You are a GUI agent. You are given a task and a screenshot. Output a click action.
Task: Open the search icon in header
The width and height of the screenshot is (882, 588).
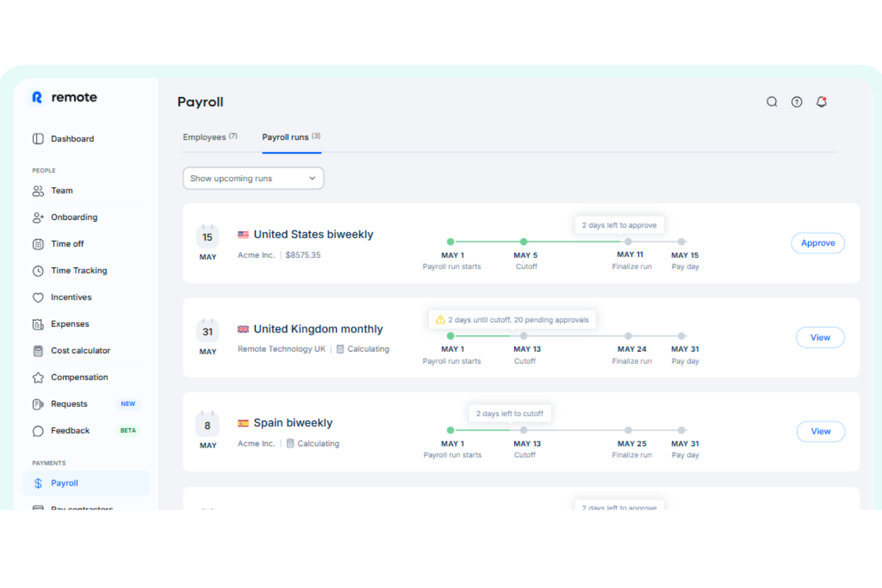tap(772, 102)
